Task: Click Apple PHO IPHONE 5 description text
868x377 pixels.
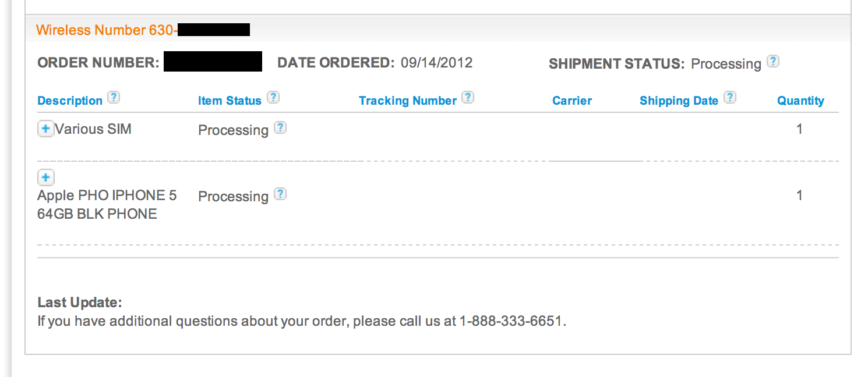Action: (107, 204)
